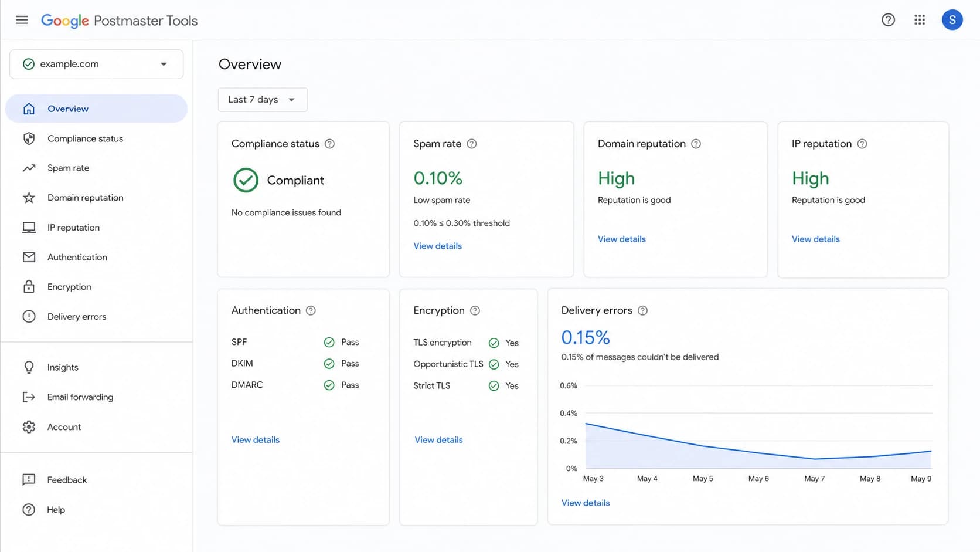980x552 pixels.
Task: Open the Google apps grid
Action: [x=920, y=20]
